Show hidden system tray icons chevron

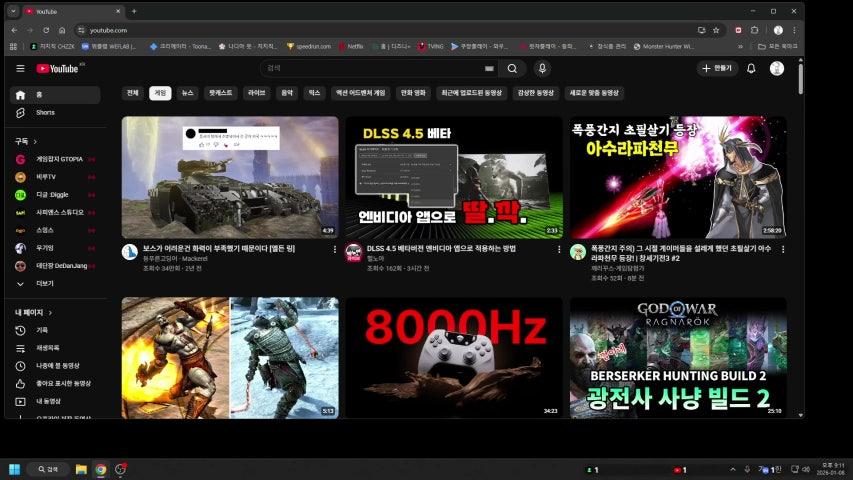coord(733,469)
